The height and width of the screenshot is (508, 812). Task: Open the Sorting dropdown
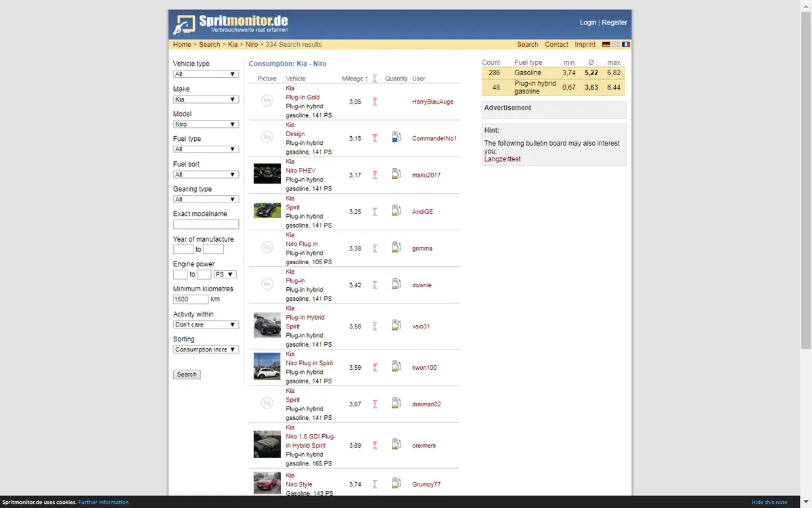click(206, 350)
